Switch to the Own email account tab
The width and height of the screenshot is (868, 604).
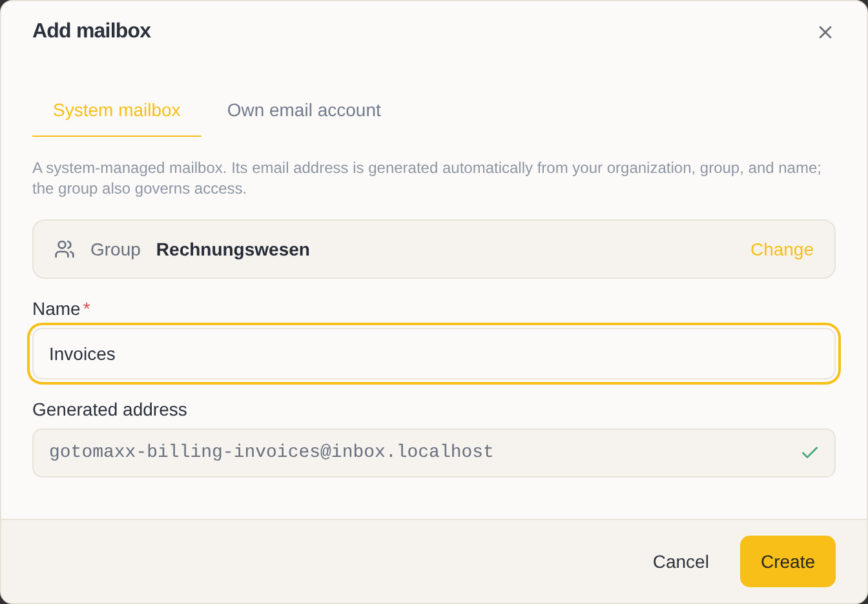[x=304, y=110]
